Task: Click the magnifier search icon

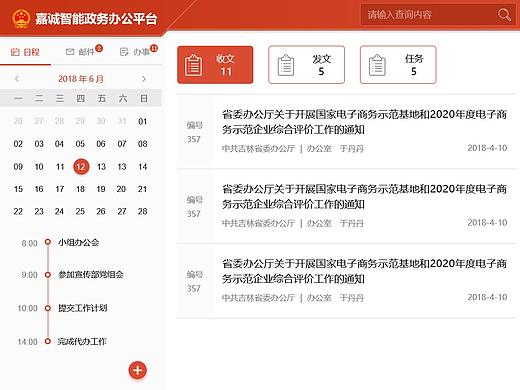Action: coord(504,15)
